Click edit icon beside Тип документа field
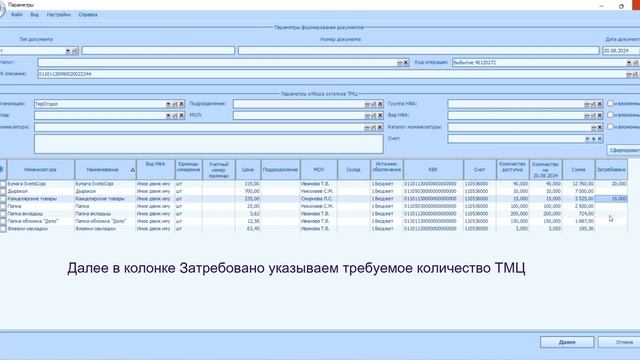640x360 pixels. (x=74, y=51)
